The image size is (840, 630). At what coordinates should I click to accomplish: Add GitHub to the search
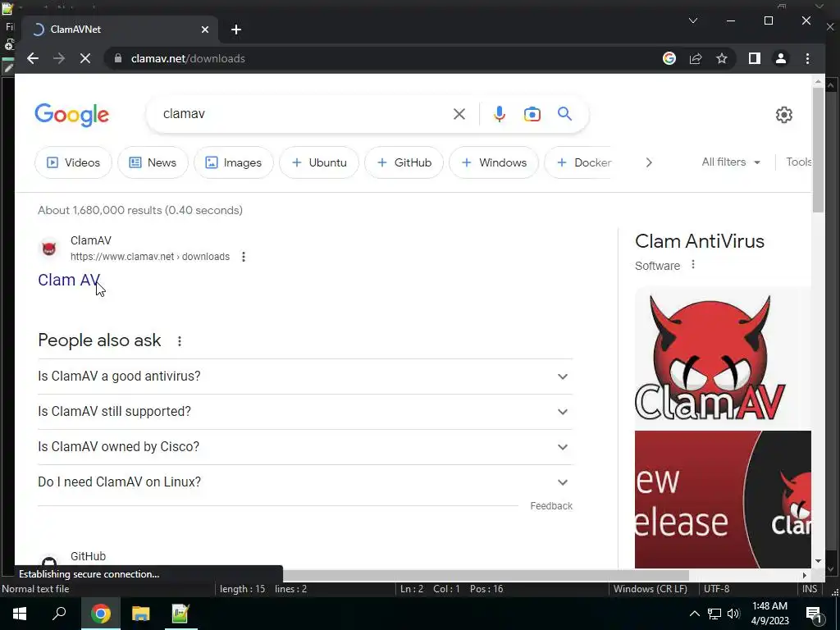404,162
